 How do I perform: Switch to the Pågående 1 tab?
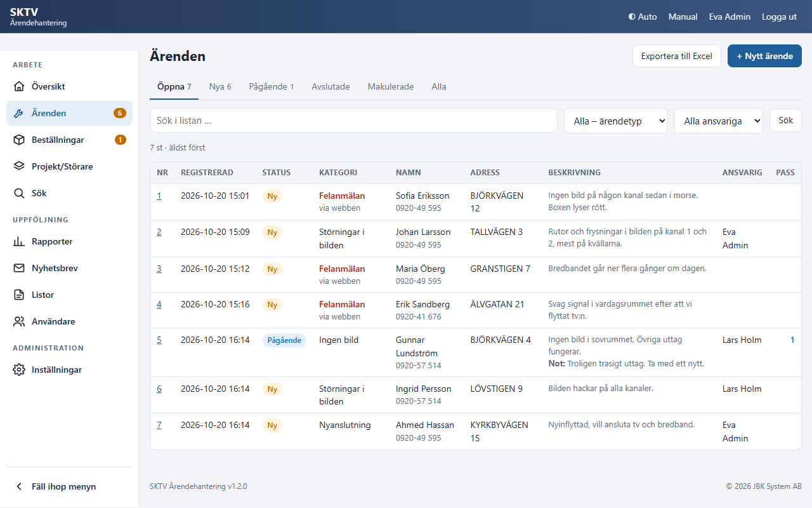click(272, 86)
